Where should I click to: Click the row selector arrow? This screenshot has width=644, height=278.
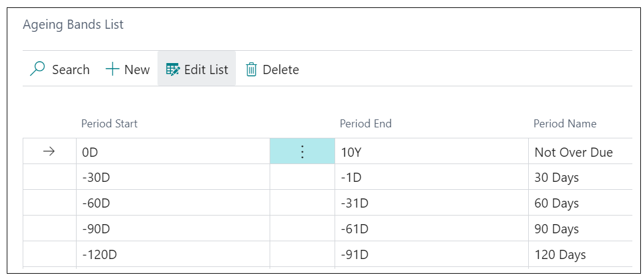[49, 152]
